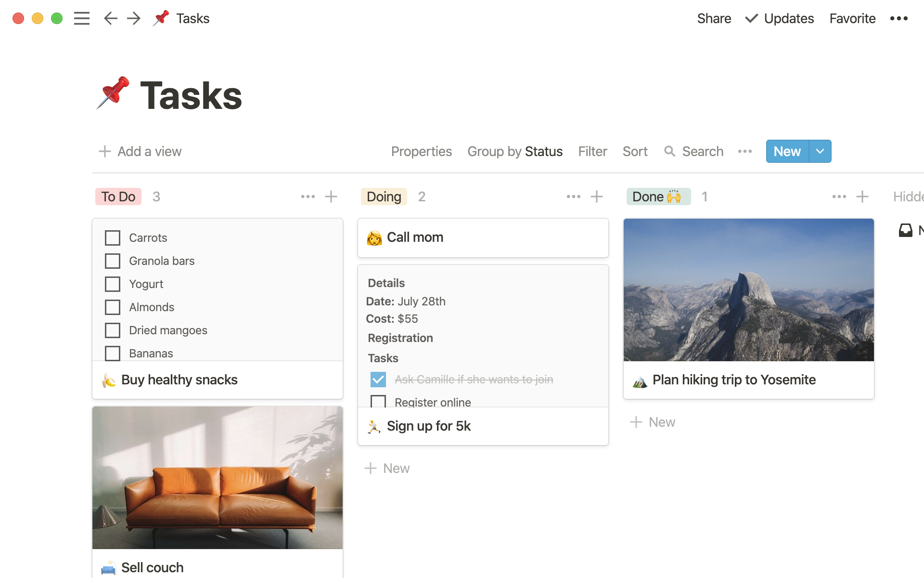
Task: Check the Carrots checkbox
Action: [x=113, y=238]
